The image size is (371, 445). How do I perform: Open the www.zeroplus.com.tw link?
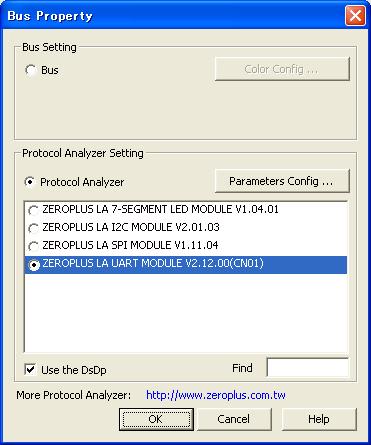216,395
